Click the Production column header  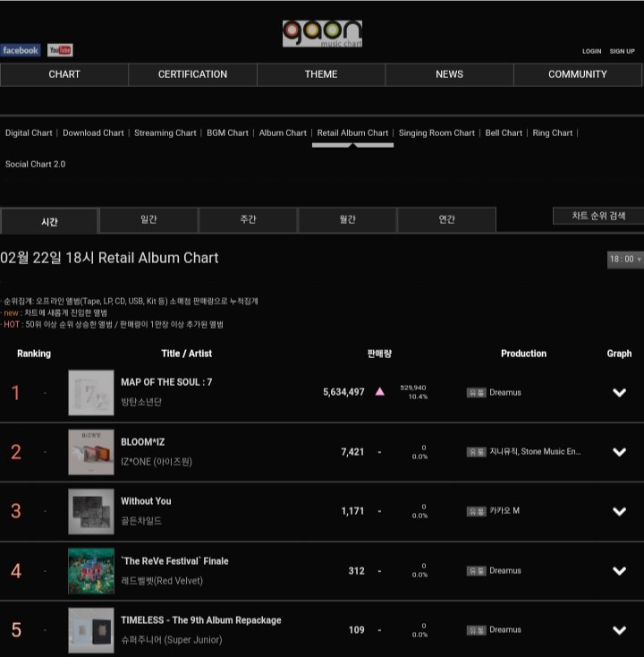(x=523, y=354)
